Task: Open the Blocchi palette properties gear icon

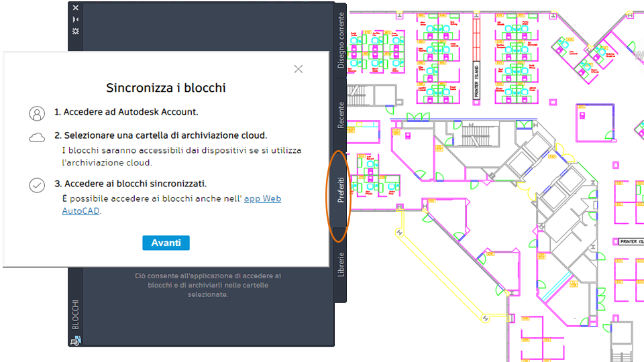Action: tap(76, 32)
